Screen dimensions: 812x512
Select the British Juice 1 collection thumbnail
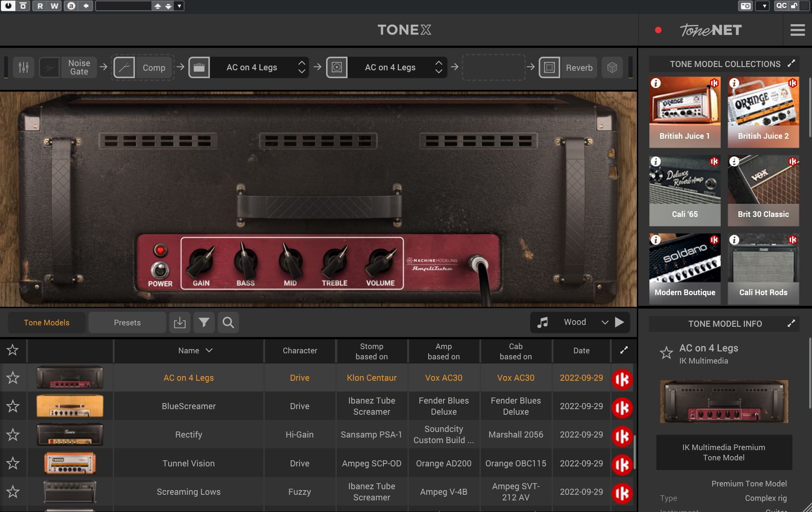point(685,112)
